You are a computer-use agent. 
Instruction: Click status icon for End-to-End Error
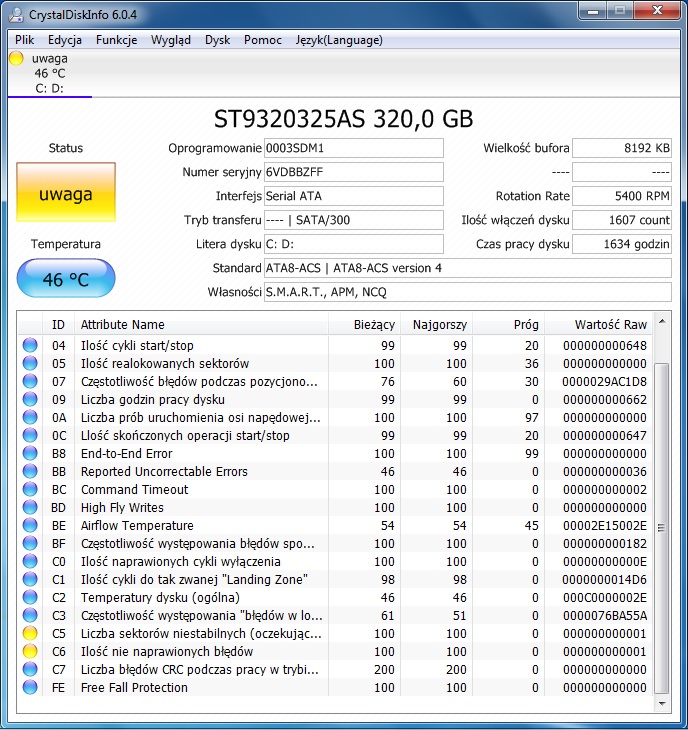30,453
